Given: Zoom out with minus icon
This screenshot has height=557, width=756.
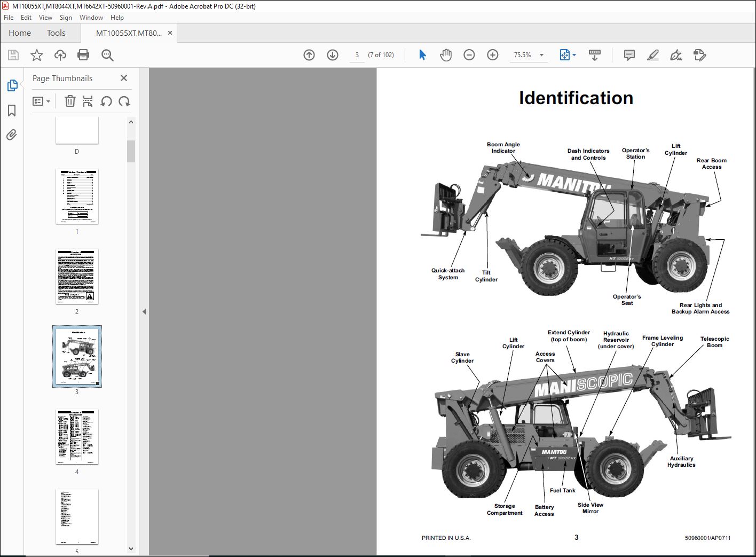Looking at the screenshot, I should pos(469,55).
